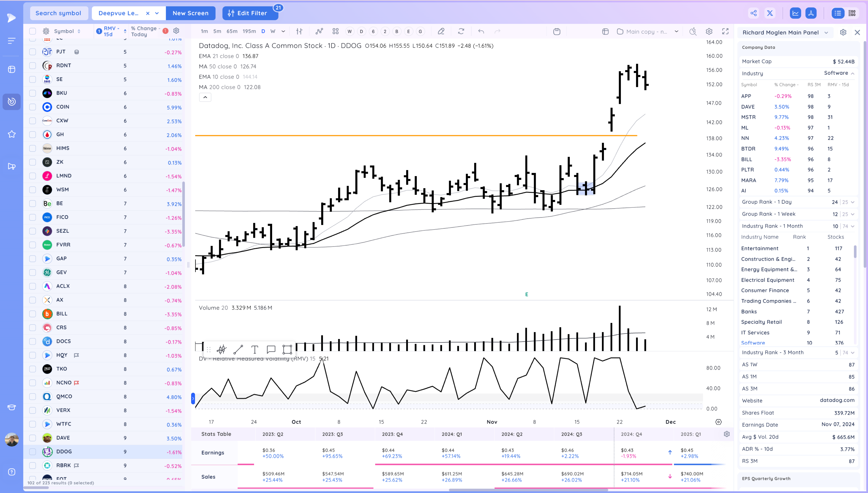Check the select-all symbols checkbox
This screenshot has height=493, width=868.
click(x=33, y=31)
